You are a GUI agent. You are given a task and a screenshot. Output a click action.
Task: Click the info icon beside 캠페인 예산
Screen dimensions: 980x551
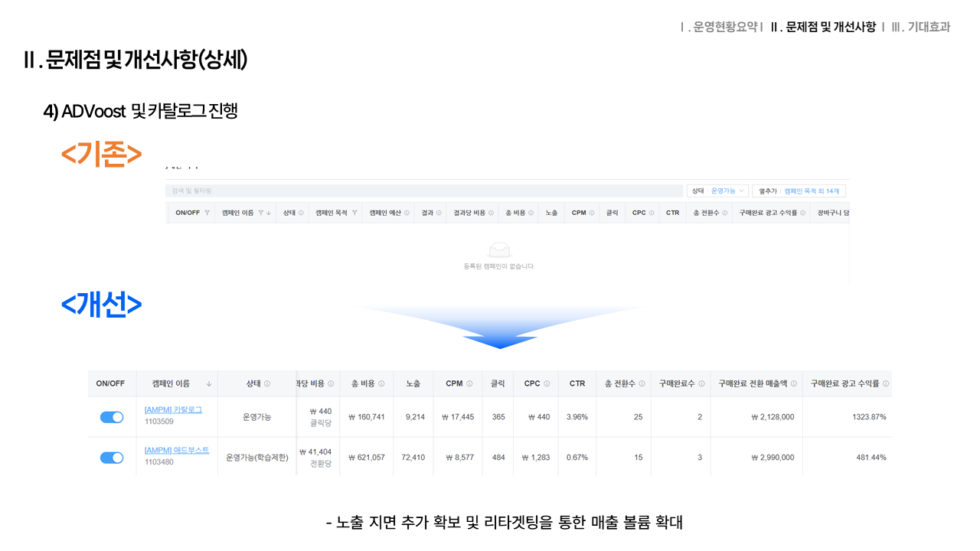click(407, 213)
